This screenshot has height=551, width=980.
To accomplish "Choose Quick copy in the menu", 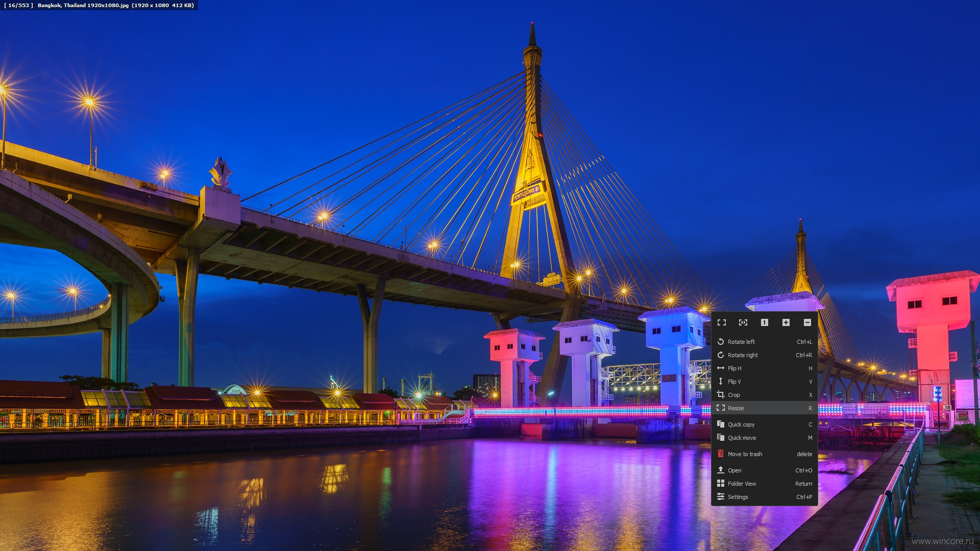I will [x=765, y=424].
